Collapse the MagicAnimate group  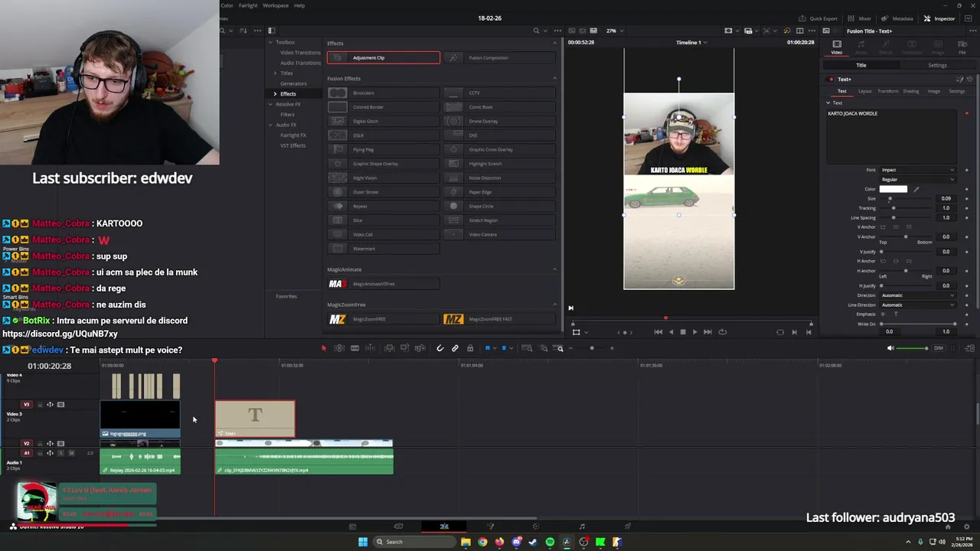[x=554, y=269]
